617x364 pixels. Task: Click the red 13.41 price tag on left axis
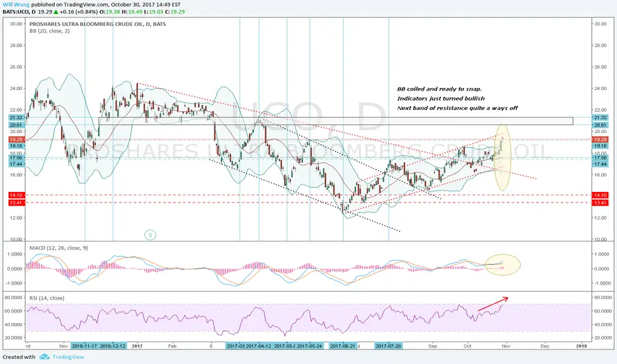pyautogui.click(x=16, y=203)
